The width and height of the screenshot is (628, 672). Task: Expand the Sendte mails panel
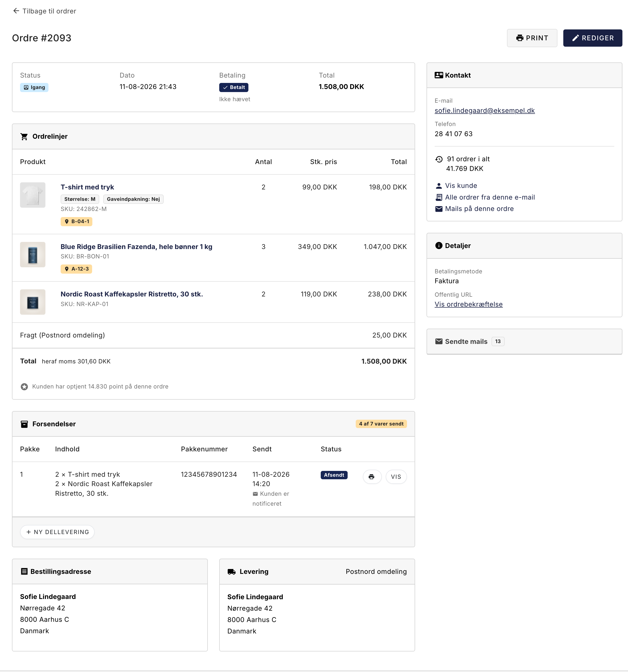click(x=524, y=341)
